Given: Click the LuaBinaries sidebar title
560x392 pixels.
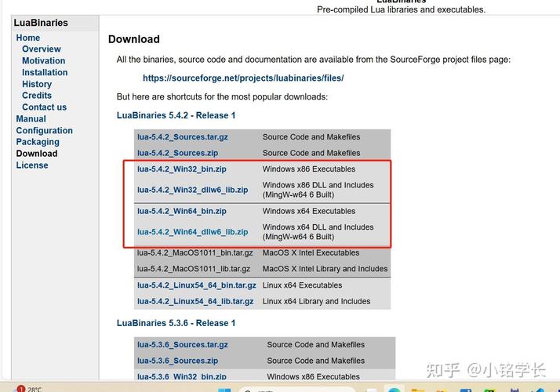Looking at the screenshot, I should point(41,23).
